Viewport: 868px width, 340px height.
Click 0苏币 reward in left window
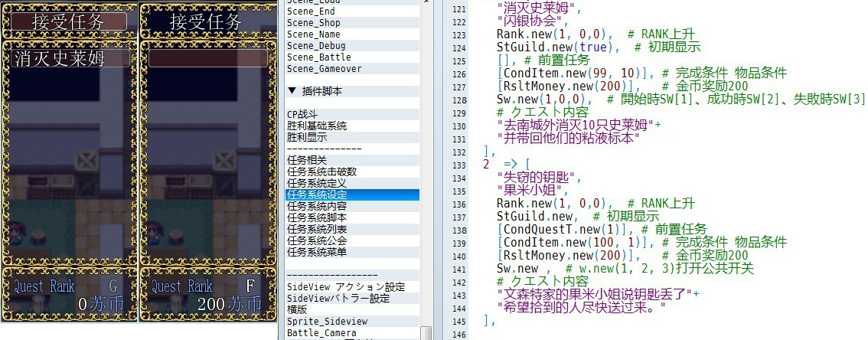[101, 304]
